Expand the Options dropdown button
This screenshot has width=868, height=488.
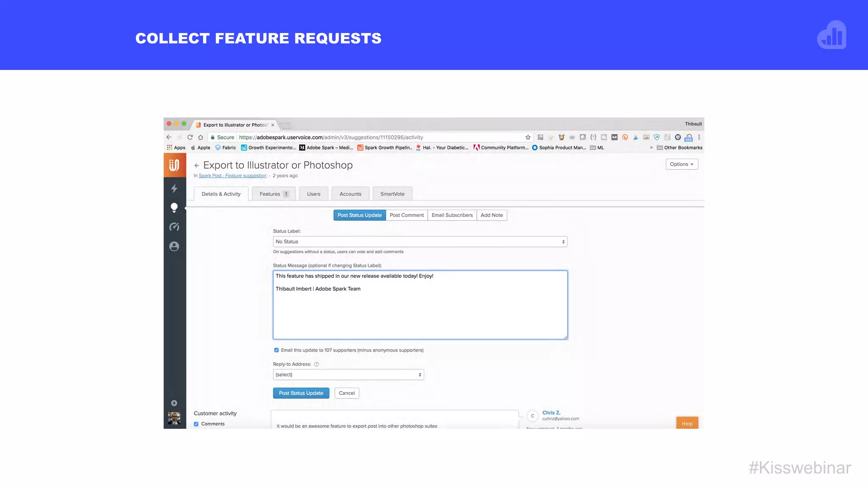[682, 164]
